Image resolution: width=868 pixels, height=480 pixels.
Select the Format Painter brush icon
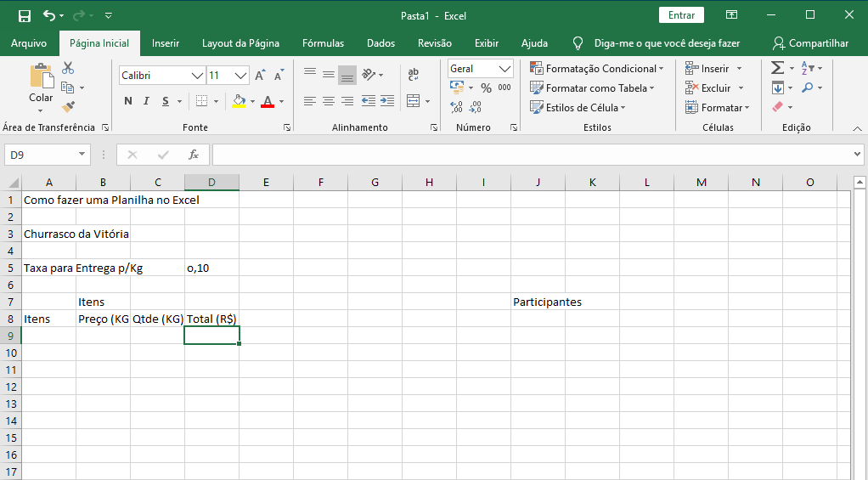tap(68, 107)
